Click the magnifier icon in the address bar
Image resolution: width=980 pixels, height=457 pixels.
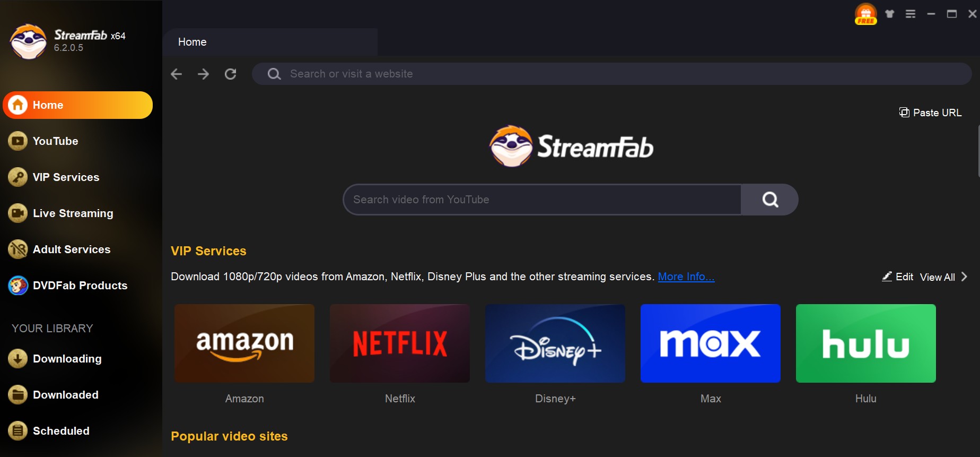tap(274, 74)
